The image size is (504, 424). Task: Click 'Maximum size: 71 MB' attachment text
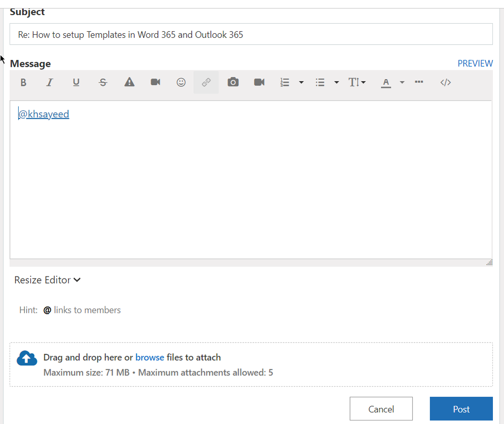point(86,373)
